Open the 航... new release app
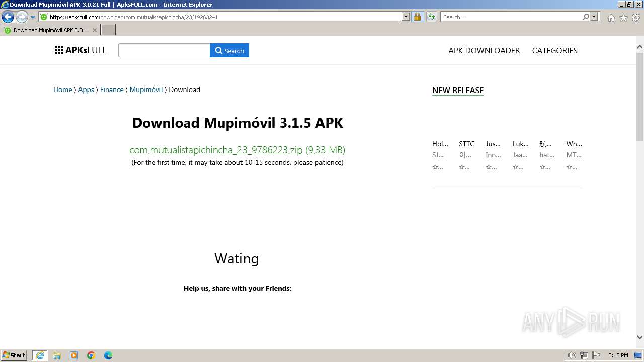644x362 pixels. coord(546,144)
